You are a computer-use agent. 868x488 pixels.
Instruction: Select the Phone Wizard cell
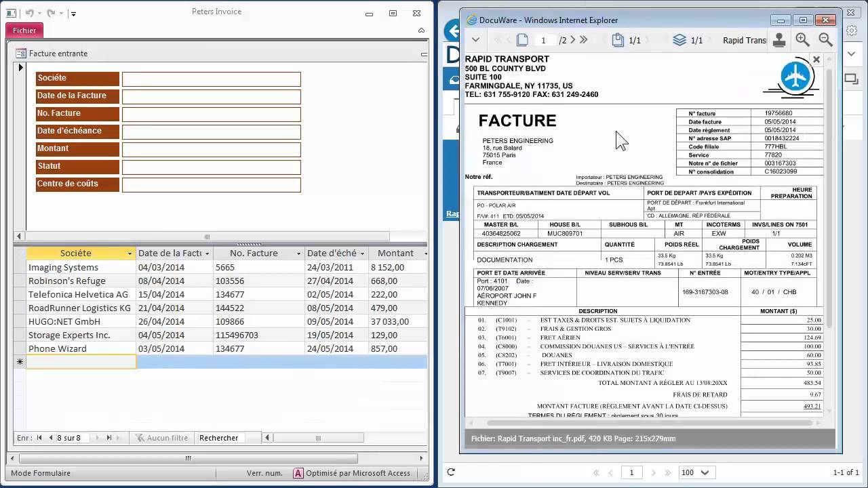[81, 348]
